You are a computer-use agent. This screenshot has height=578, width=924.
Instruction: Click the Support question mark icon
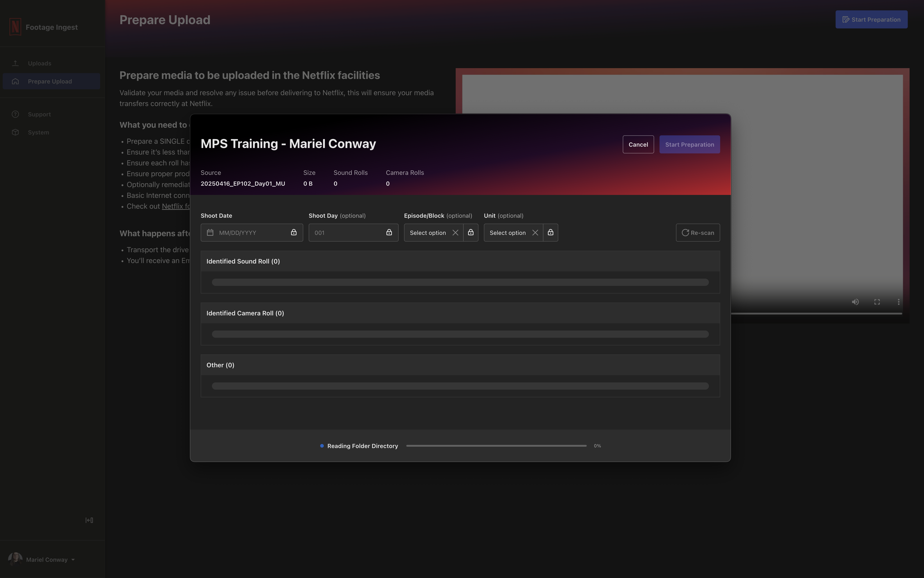[x=15, y=114]
